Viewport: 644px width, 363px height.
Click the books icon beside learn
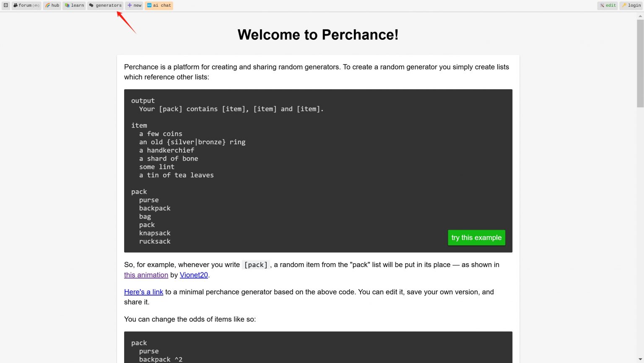66,5
